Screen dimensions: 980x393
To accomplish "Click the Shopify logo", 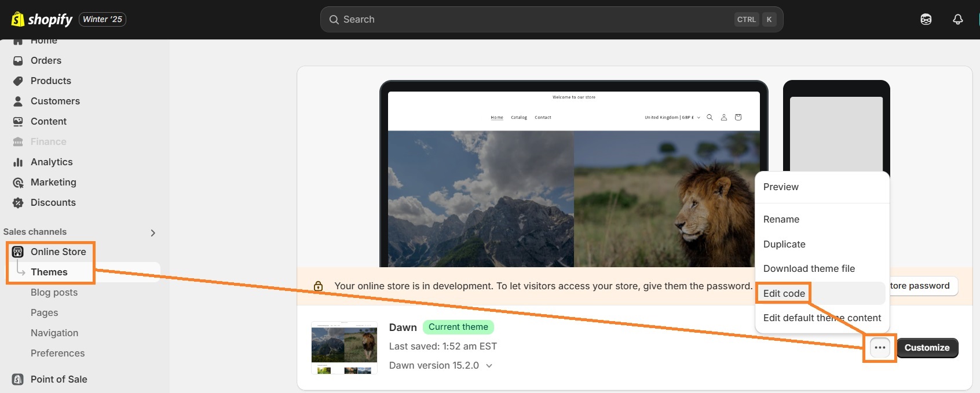I will point(42,19).
